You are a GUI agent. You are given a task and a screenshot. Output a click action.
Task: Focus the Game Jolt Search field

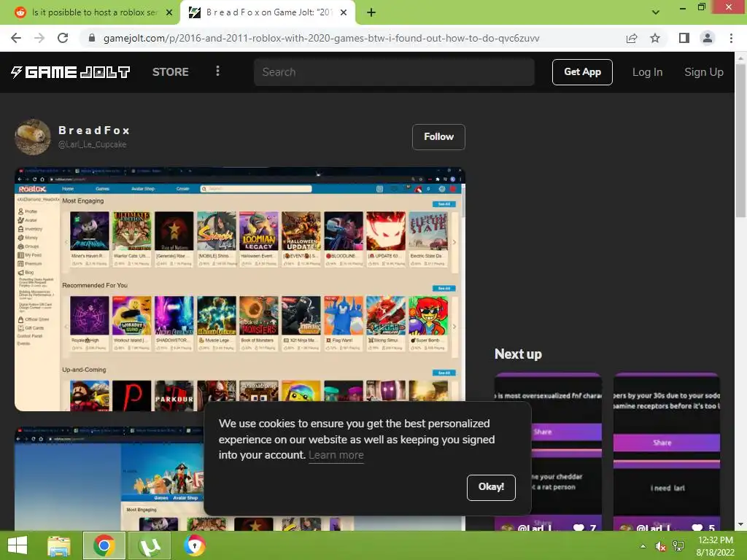394,72
